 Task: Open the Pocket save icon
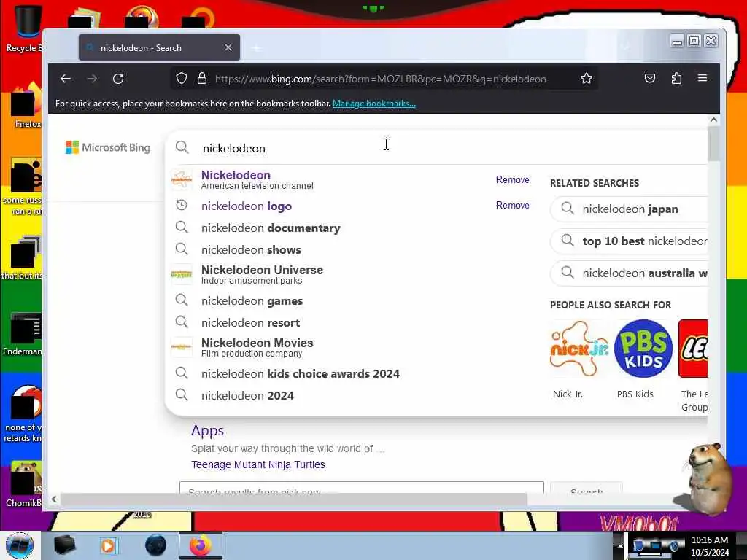click(650, 78)
